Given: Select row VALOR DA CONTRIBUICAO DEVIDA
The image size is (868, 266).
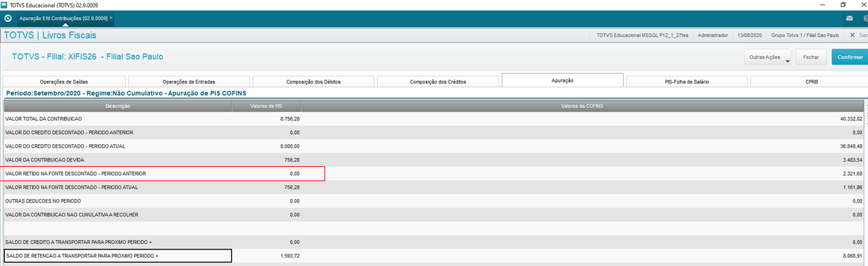Looking at the screenshot, I should coord(434,160).
